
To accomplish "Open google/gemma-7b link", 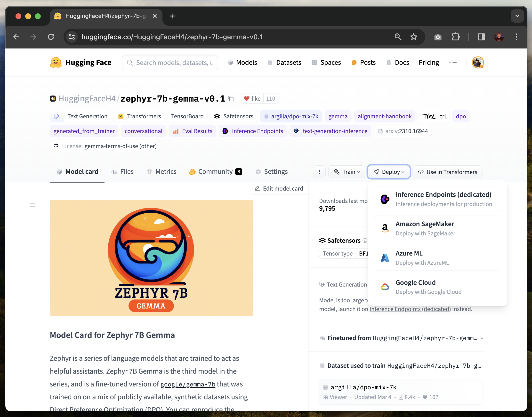I will [x=188, y=384].
